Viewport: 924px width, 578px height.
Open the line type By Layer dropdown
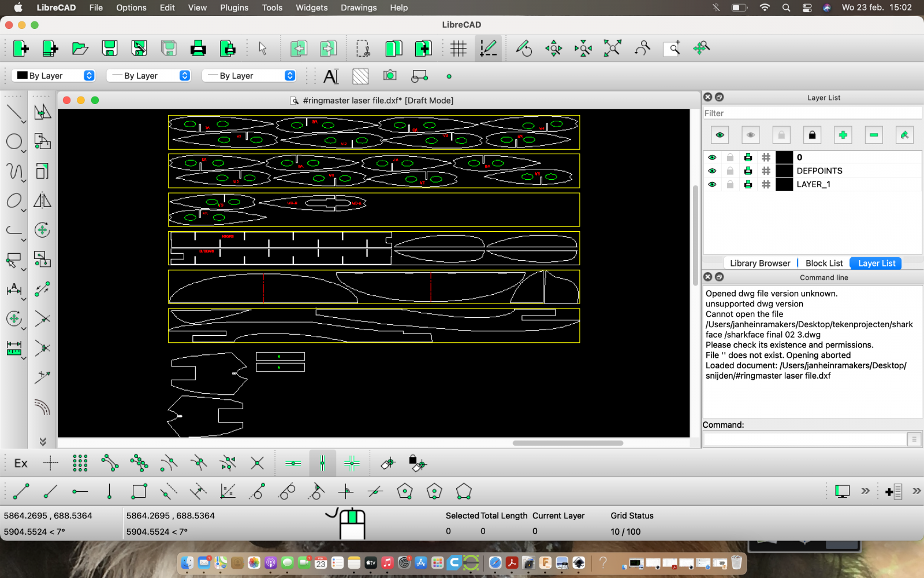249,76
